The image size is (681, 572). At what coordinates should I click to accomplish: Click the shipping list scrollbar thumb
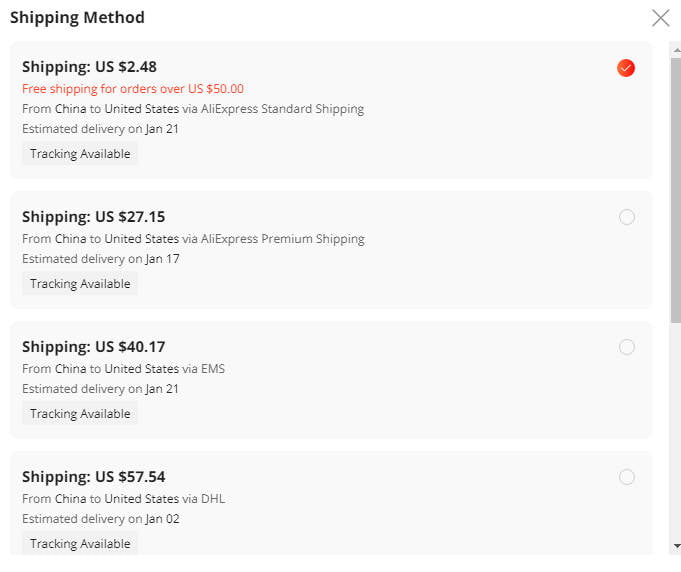coord(676,190)
